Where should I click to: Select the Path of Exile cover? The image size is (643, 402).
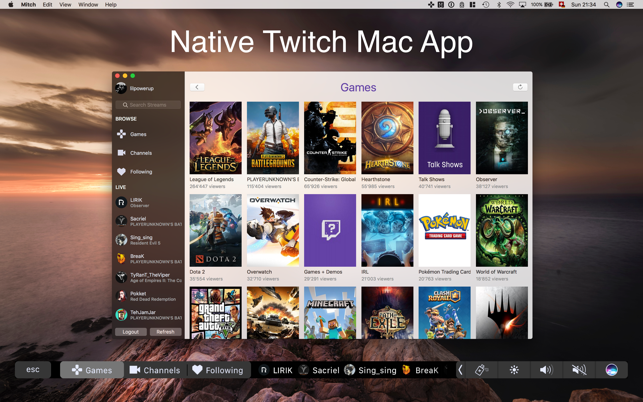pyautogui.click(x=387, y=313)
